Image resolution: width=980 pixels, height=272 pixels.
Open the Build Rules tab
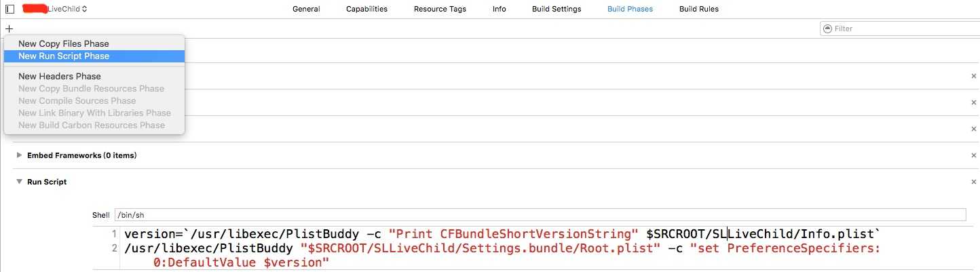click(698, 9)
